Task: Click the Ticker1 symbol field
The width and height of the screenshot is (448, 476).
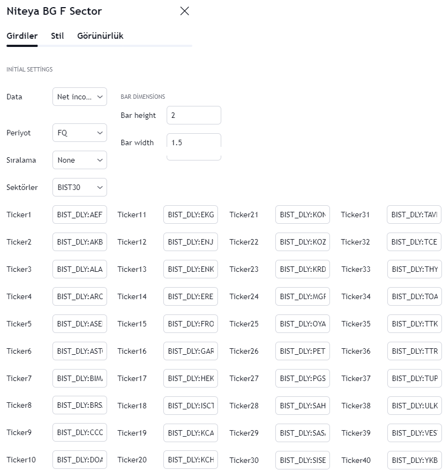Action: (80, 215)
